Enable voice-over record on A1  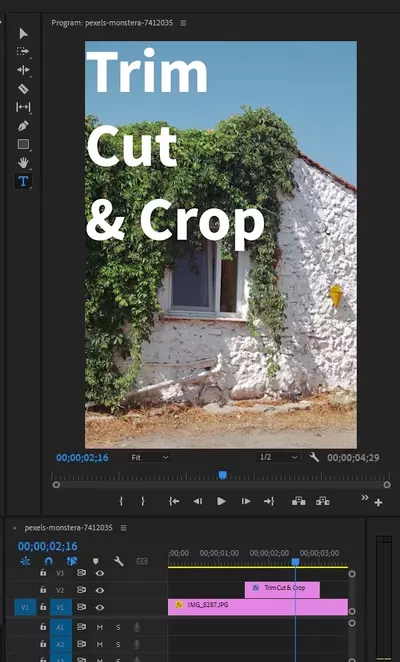point(136,627)
